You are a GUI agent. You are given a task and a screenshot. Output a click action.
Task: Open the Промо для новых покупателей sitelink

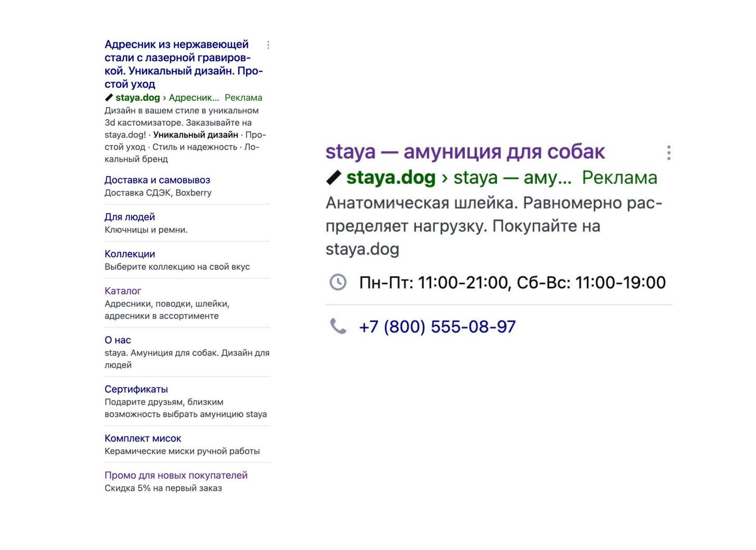(176, 475)
